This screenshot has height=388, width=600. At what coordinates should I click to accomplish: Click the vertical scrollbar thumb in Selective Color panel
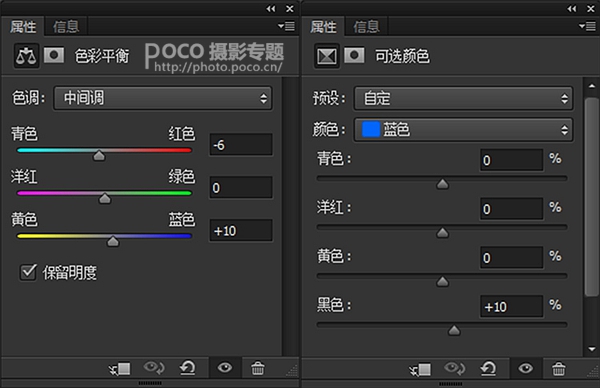[592, 197]
